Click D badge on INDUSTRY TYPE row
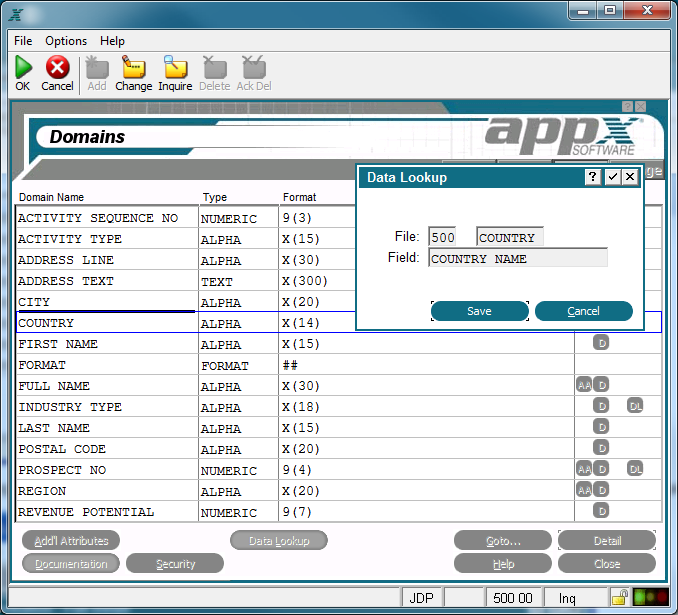Screen dimensions: 678x615 (x=601, y=406)
